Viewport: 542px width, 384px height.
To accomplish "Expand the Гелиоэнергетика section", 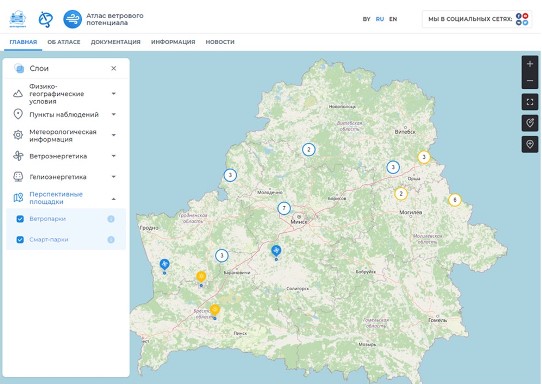I will click(113, 177).
